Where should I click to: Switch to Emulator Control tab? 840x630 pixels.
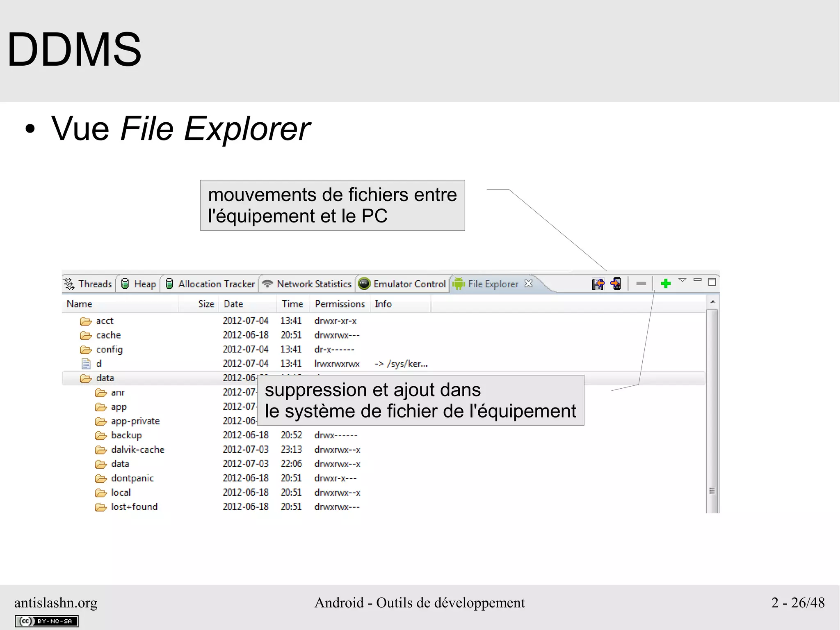[x=402, y=284]
